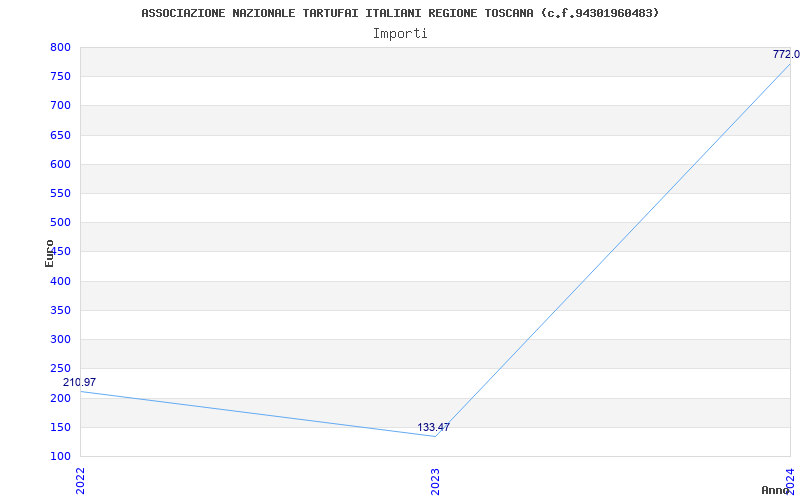Click the 750 y-axis tick label
800x500 pixels.
tap(60, 77)
